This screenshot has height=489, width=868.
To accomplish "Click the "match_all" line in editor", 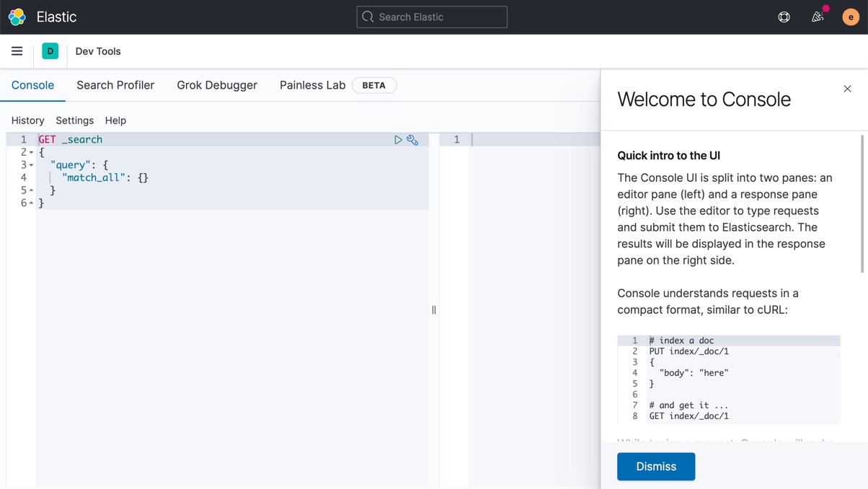I will click(105, 177).
